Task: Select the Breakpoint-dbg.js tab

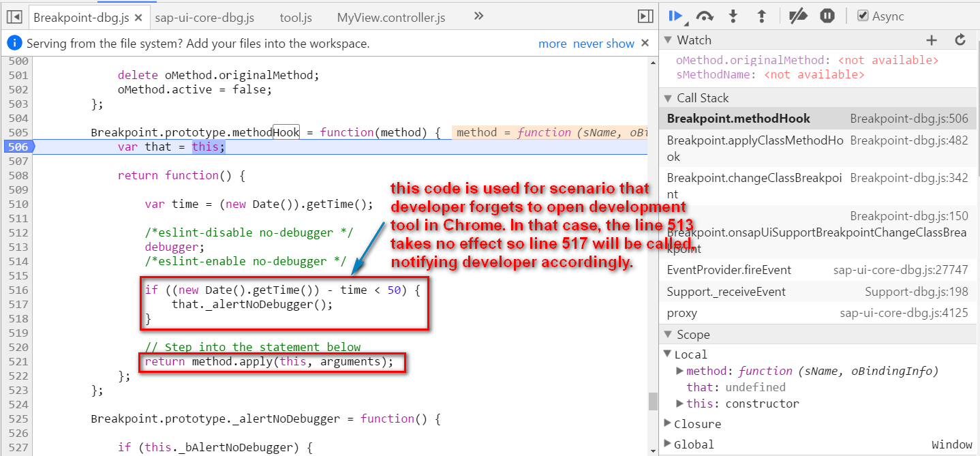Action: click(80, 18)
